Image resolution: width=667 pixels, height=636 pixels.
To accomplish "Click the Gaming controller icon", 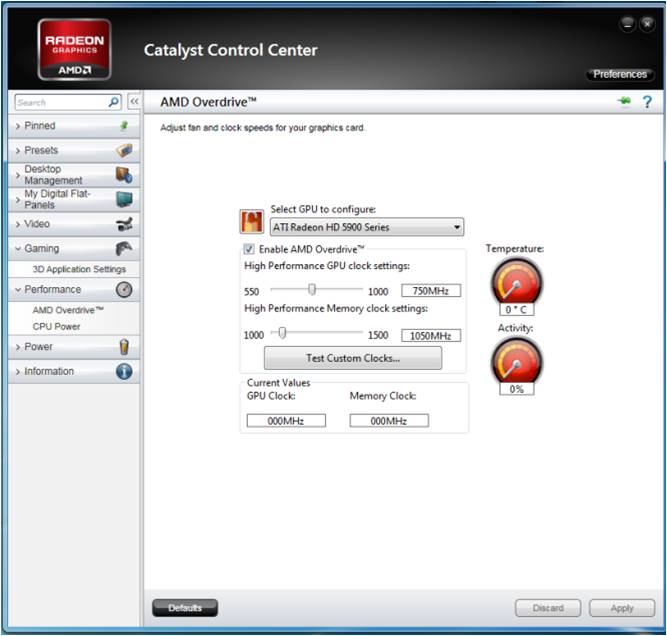I will tap(124, 248).
